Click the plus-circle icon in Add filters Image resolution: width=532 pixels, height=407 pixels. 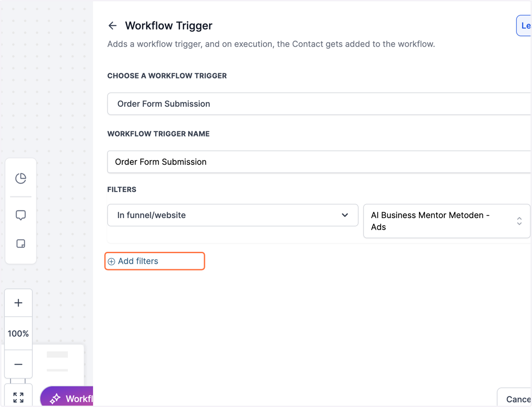pyautogui.click(x=112, y=262)
